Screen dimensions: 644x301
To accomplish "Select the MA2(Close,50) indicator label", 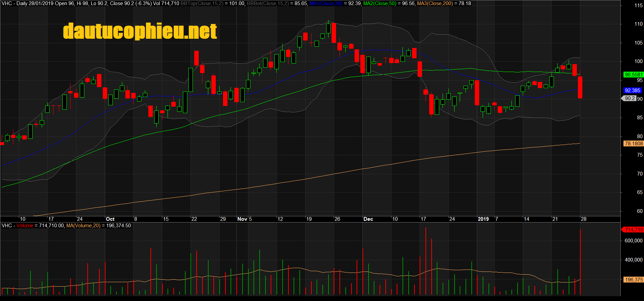I will point(380,3).
